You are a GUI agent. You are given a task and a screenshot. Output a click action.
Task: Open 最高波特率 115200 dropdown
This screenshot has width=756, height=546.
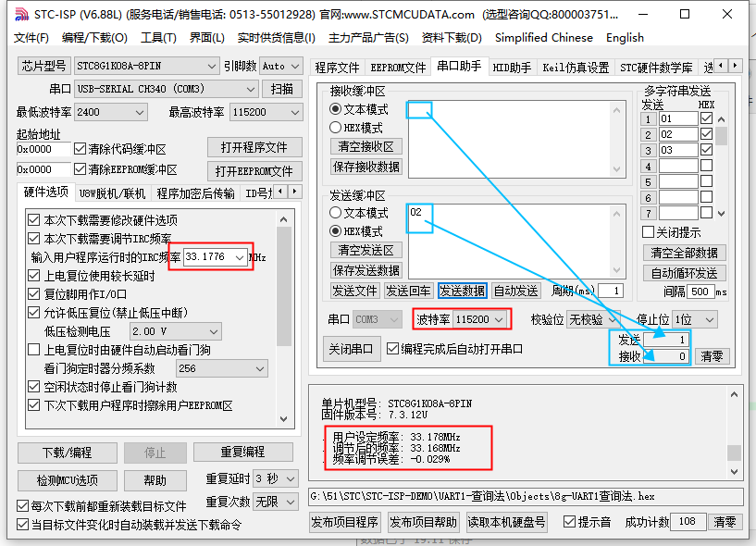point(266,112)
